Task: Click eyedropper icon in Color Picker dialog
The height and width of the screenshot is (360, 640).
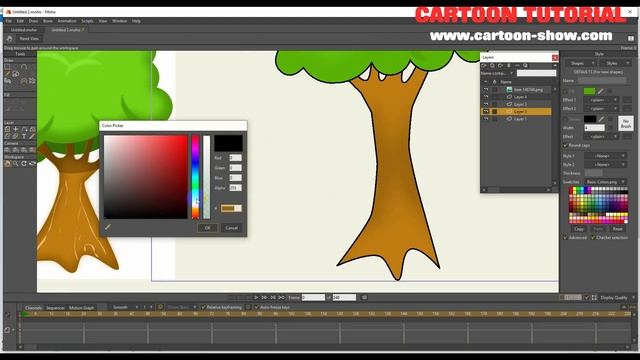Action: [x=108, y=227]
